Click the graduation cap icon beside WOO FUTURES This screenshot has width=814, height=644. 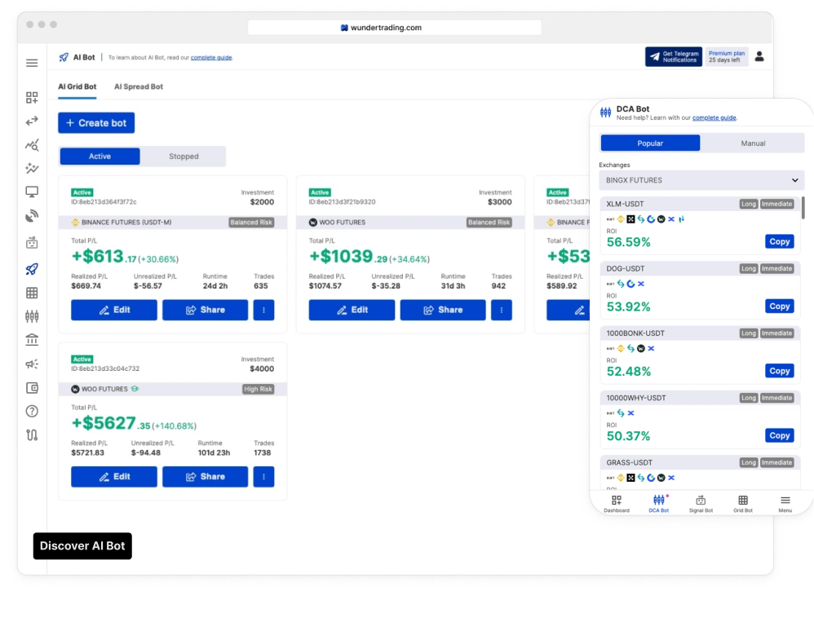[135, 389]
